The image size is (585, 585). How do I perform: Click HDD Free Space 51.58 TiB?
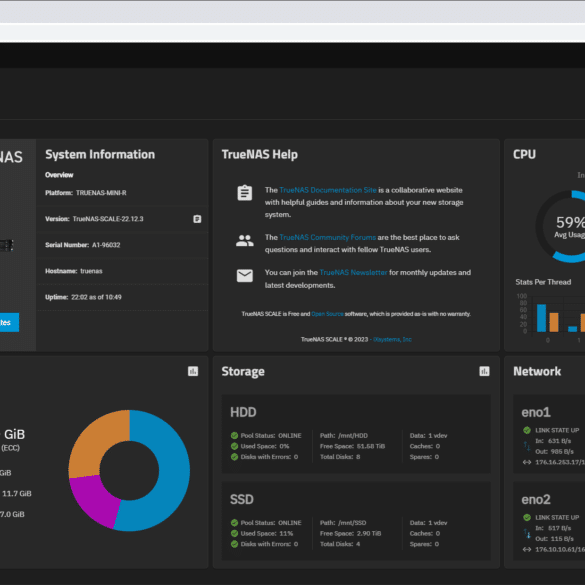(352, 446)
